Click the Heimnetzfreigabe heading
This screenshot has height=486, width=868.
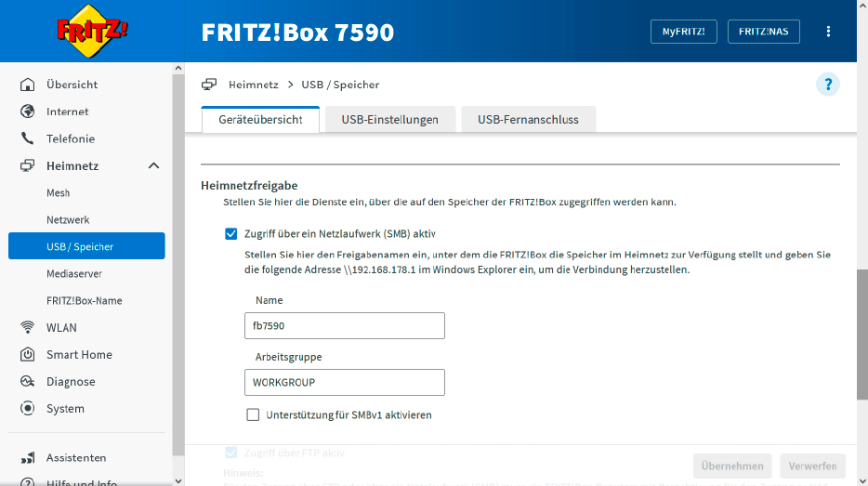249,186
